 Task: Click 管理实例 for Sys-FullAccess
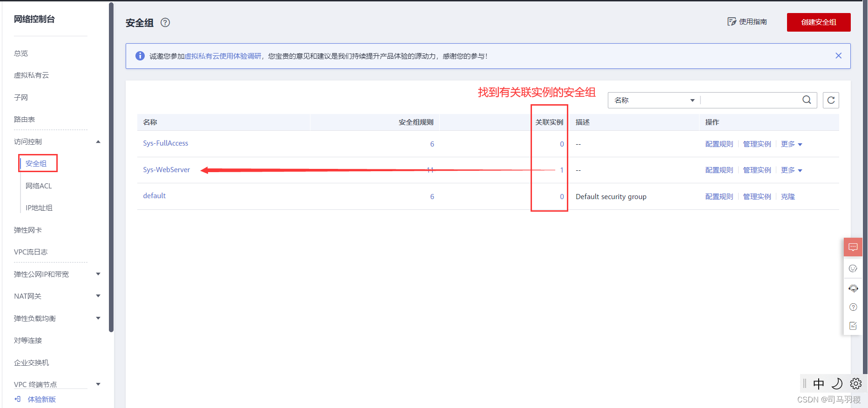point(757,144)
